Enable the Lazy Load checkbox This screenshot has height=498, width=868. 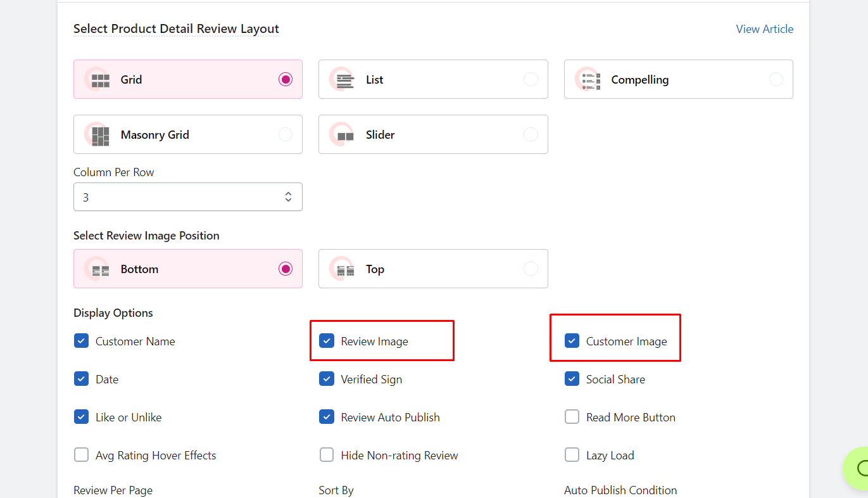tap(572, 455)
